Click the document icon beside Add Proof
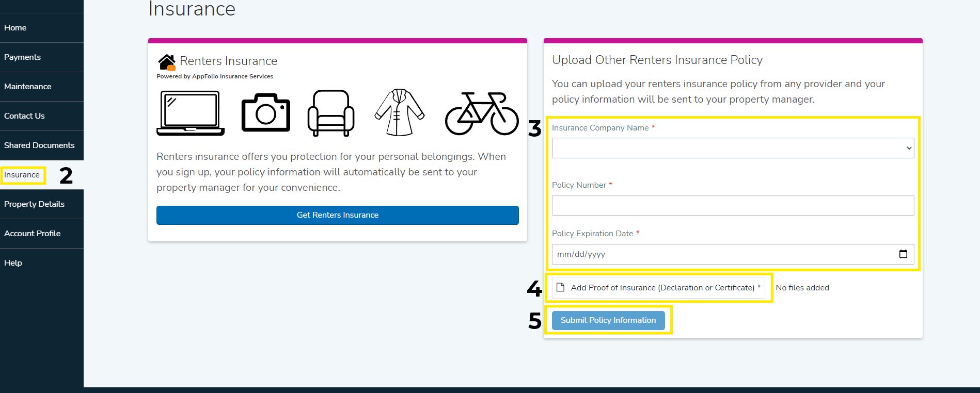Image resolution: width=980 pixels, height=393 pixels. 560,287
